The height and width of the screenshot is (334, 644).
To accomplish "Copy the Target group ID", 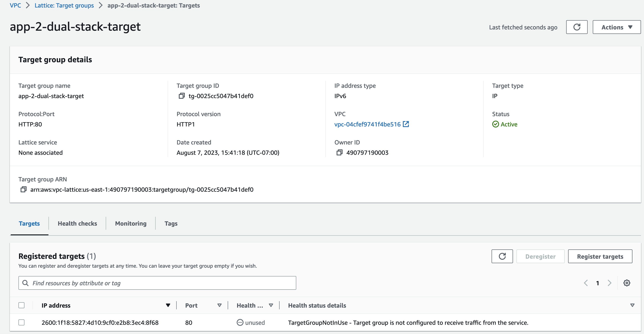I will 182,96.
